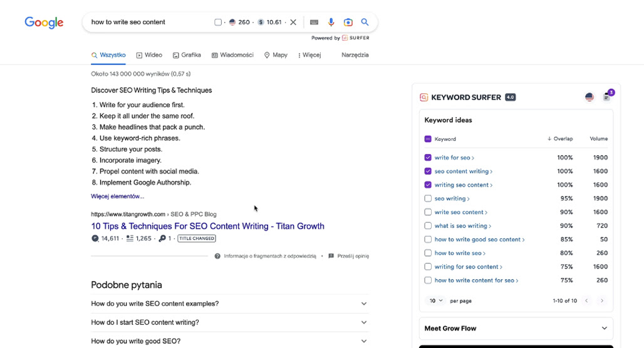Click the 85% overlap value
The width and height of the screenshot is (644, 348).
[x=566, y=239]
